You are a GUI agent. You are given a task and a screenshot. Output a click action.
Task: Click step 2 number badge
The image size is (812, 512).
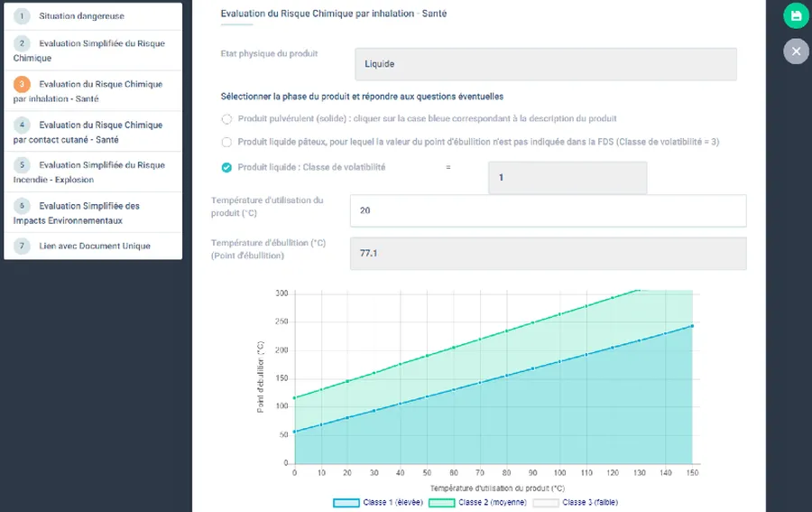tap(22, 43)
